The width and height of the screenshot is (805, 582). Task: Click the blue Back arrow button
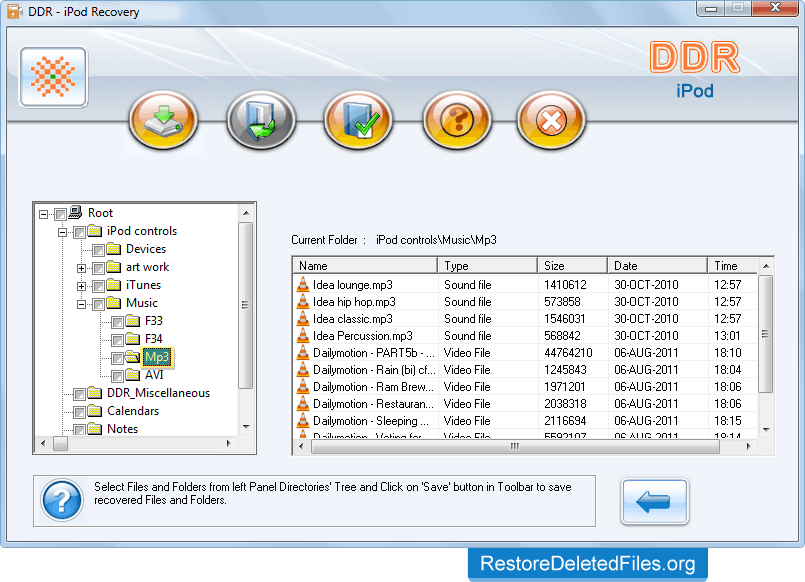tap(655, 501)
